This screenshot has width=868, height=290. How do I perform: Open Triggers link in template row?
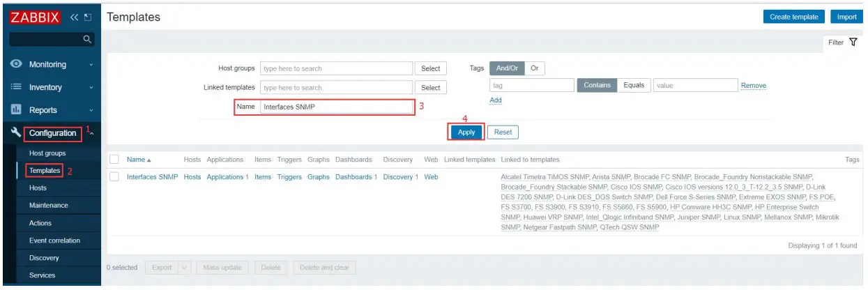point(289,177)
